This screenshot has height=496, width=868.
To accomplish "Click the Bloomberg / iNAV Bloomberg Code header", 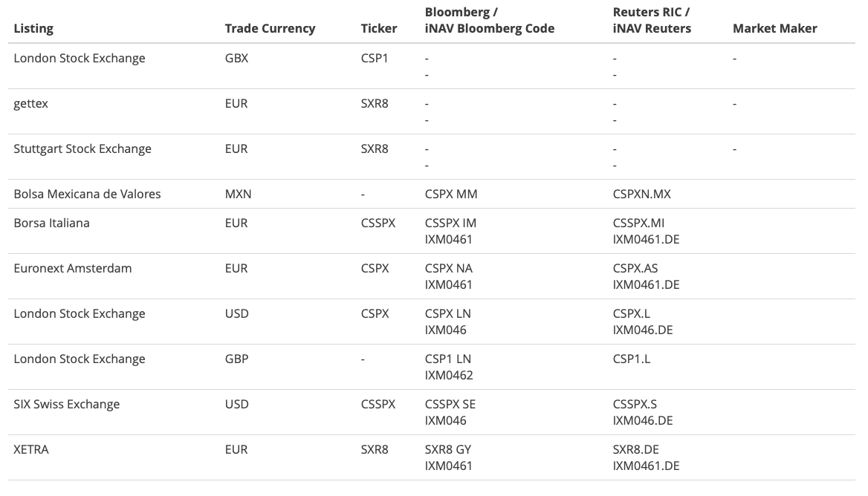I will tap(489, 20).
